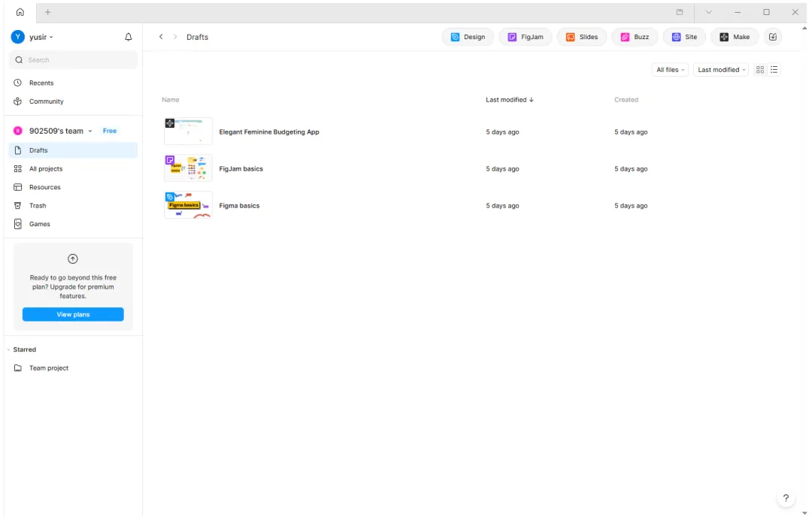Image resolution: width=812 pixels, height=532 pixels.
Task: Open Community in sidebar
Action: pyautogui.click(x=73, y=101)
